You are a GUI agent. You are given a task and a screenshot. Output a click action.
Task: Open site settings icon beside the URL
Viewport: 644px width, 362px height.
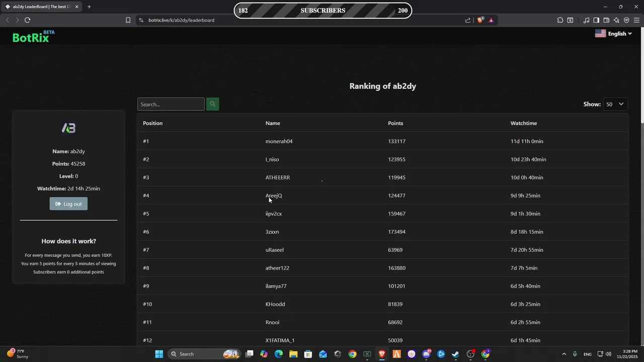click(141, 20)
